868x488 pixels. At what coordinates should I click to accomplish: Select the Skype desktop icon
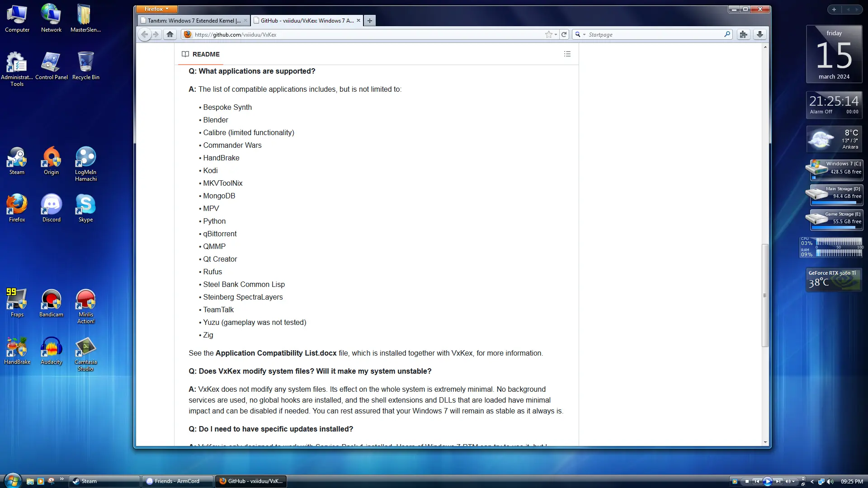click(x=85, y=208)
